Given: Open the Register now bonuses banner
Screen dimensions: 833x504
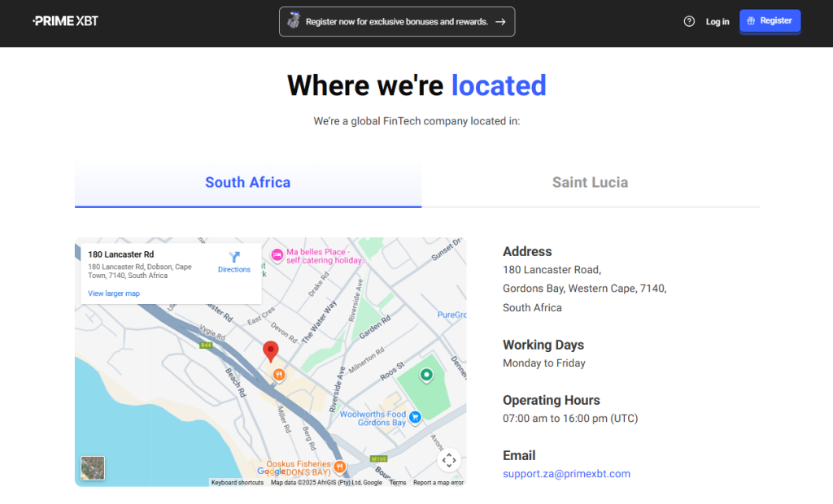Looking at the screenshot, I should click(396, 22).
